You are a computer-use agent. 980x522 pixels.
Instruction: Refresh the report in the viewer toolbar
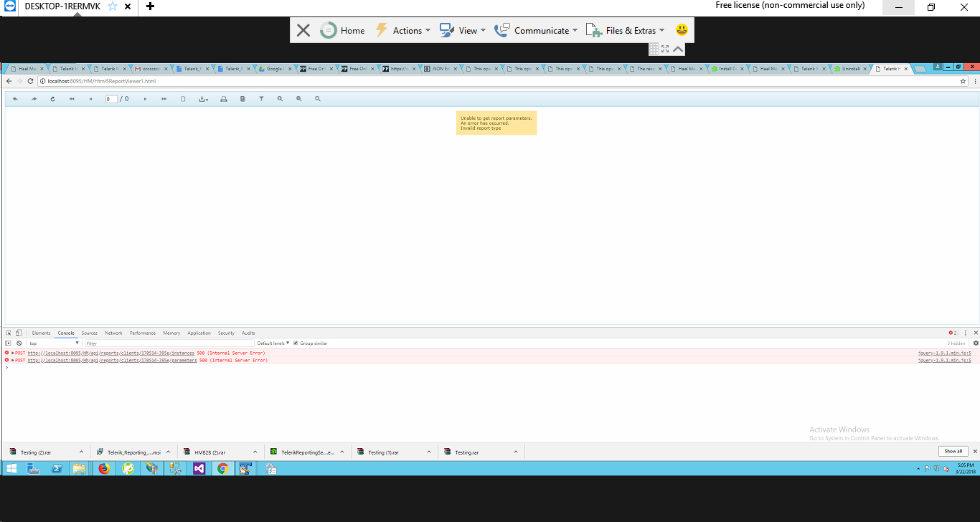pos(52,99)
